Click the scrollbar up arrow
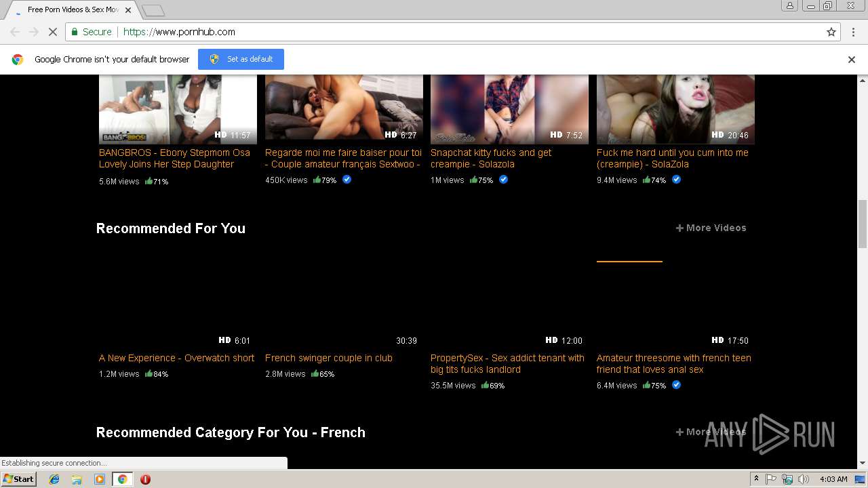868x488 pixels. coord(862,79)
